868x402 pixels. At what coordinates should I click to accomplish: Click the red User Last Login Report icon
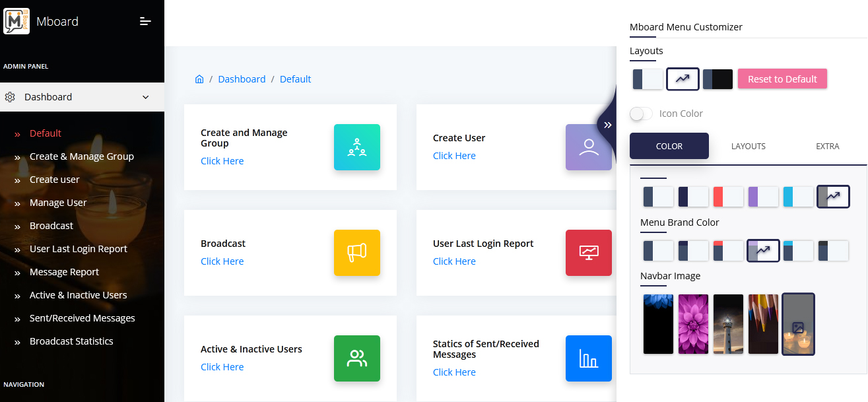pyautogui.click(x=588, y=253)
